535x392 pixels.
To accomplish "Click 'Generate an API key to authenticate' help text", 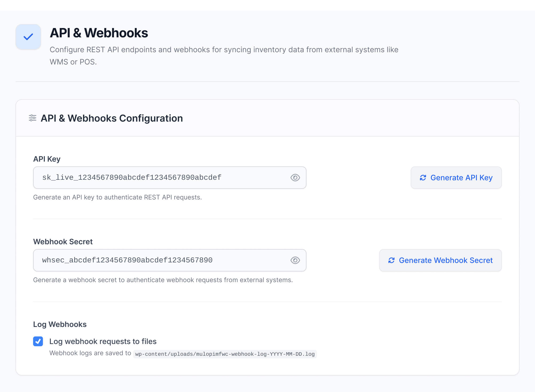I will (x=117, y=197).
